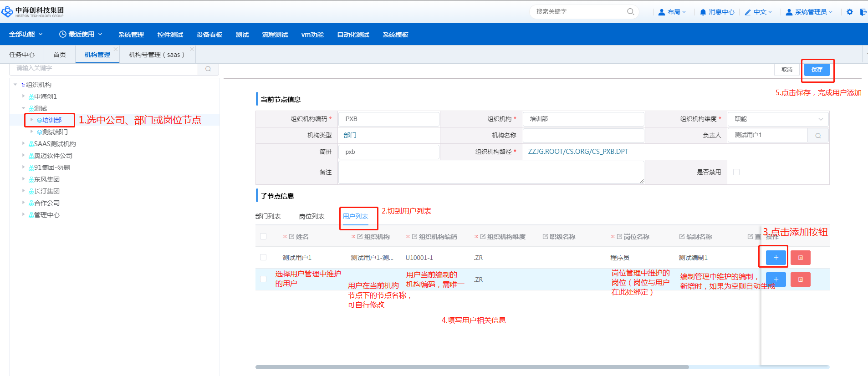The width and height of the screenshot is (868, 376).
Task: Toggle the 是否禁用 checkbox
Action: coord(736,172)
